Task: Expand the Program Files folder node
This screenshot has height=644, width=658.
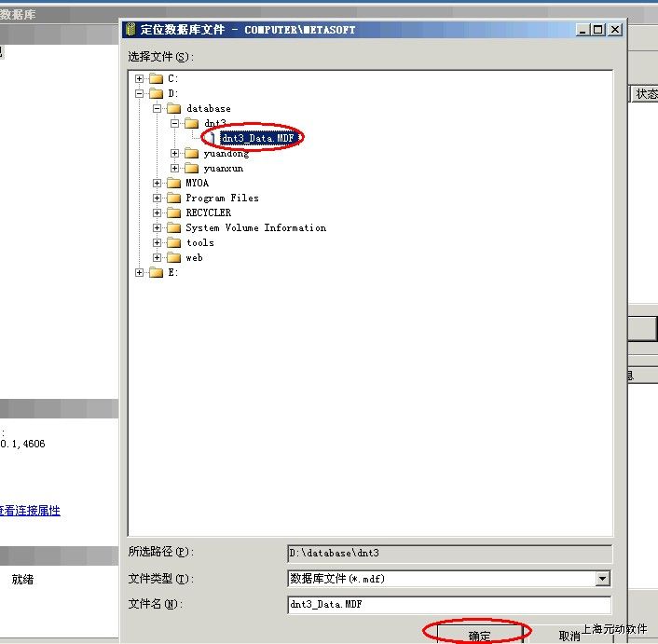Action: (158, 199)
